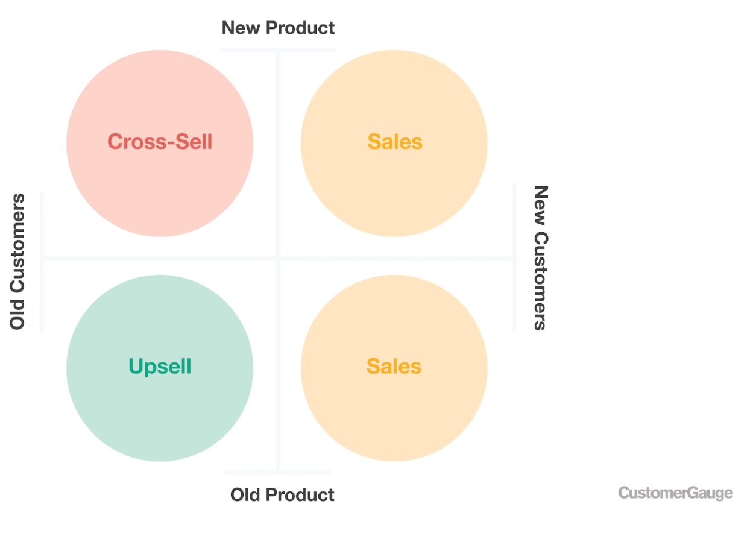This screenshot has height=533, width=756.
Task: Click the Sales label in the upper circle
Action: coord(395,142)
